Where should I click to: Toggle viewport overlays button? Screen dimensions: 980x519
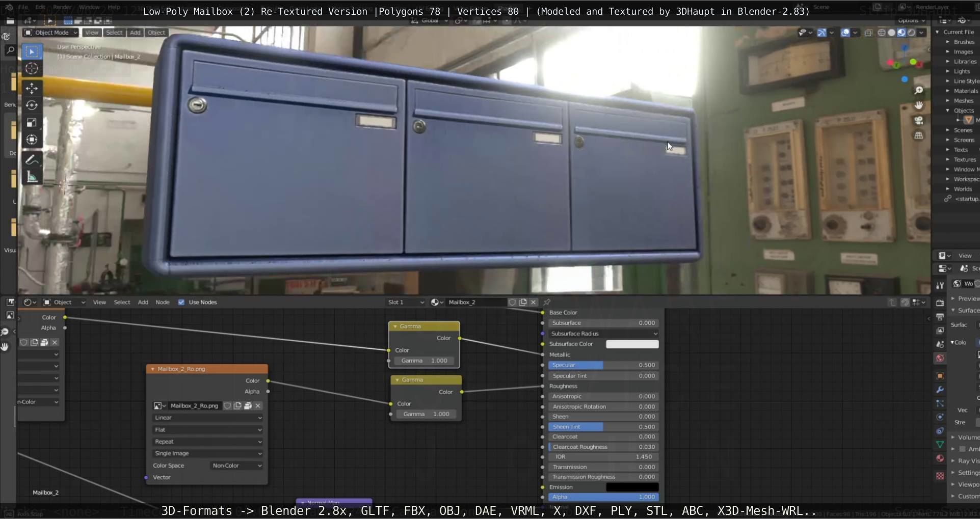click(845, 33)
